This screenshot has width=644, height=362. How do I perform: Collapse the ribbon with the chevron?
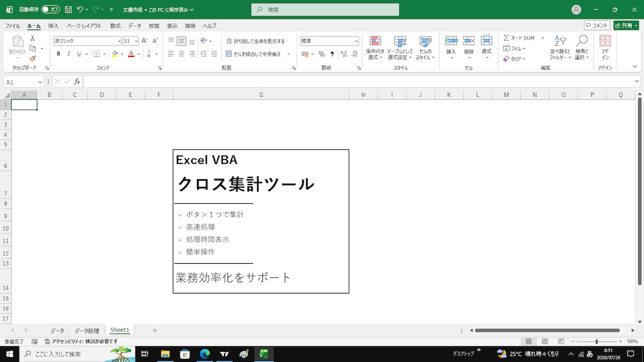click(x=635, y=67)
